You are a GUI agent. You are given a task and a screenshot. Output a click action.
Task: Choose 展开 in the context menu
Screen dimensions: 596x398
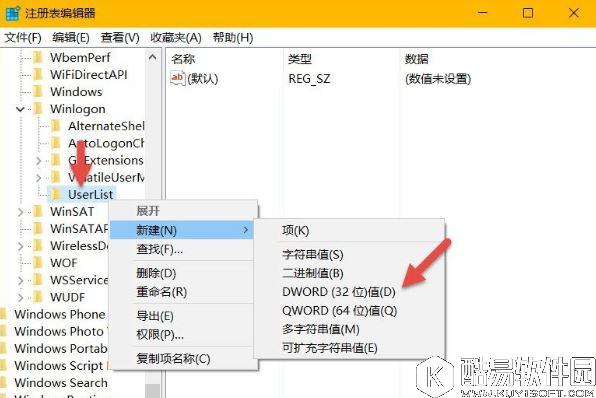point(184,211)
